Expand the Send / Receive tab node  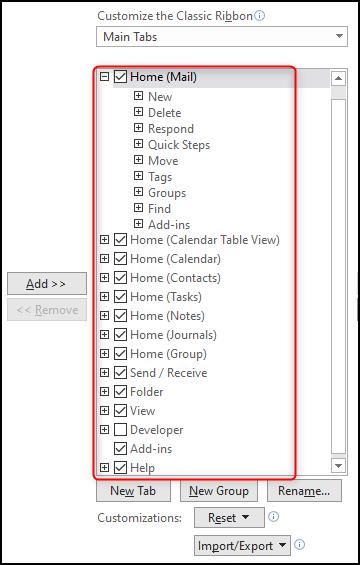[x=105, y=372]
